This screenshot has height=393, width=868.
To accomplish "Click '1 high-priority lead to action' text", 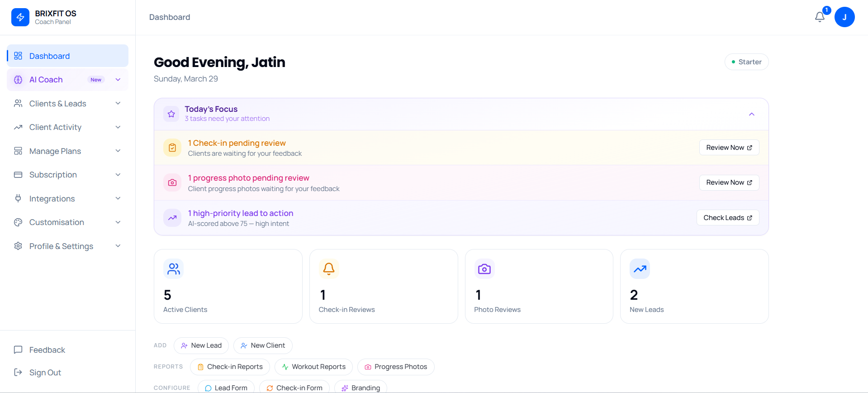I will click(241, 213).
